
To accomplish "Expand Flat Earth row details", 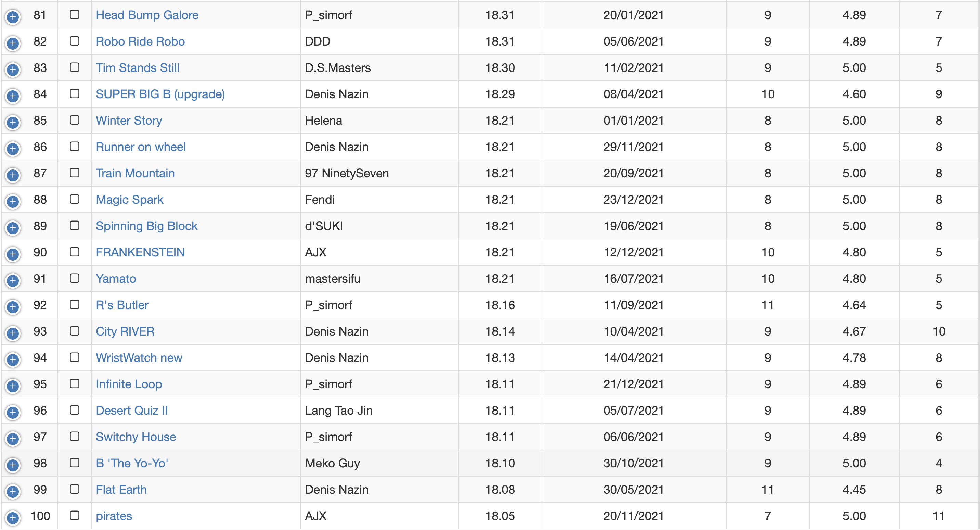I will click(x=13, y=491).
